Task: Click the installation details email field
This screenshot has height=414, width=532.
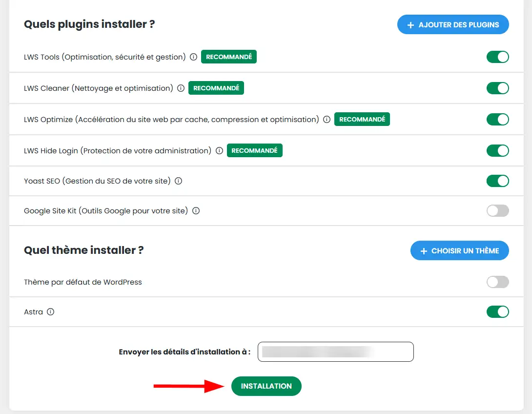Action: [336, 352]
